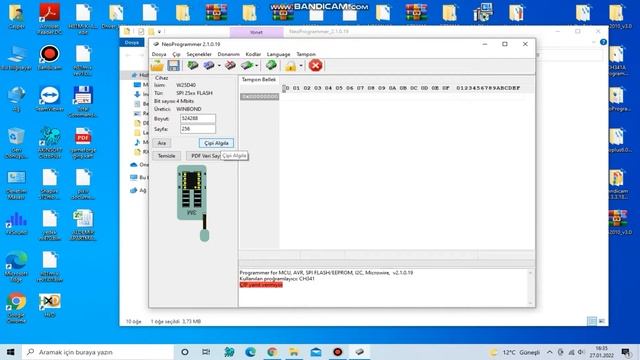Select the Yönet tab in File Explorer window
The width and height of the screenshot is (640, 360).
[x=256, y=32]
